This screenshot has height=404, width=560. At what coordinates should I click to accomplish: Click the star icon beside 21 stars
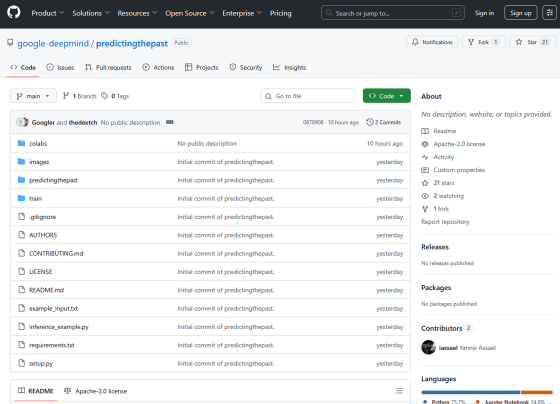click(x=425, y=183)
